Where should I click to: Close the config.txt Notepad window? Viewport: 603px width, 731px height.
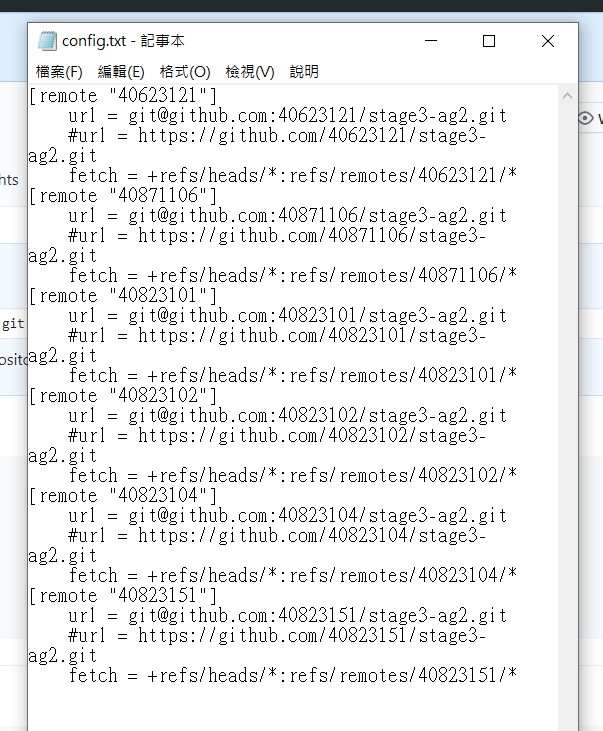tap(548, 41)
